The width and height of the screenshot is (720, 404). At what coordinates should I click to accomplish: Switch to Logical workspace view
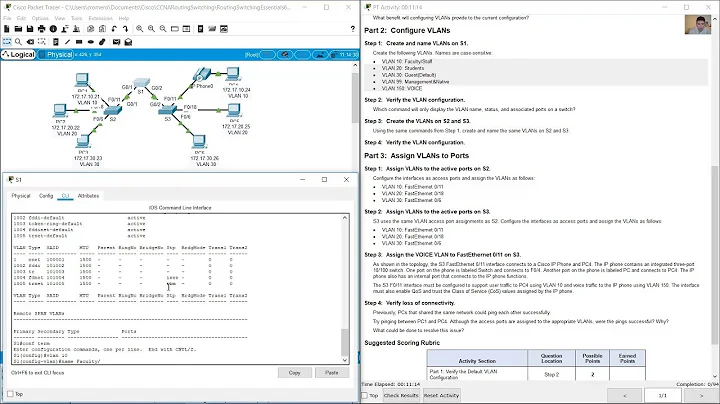click(x=18, y=54)
